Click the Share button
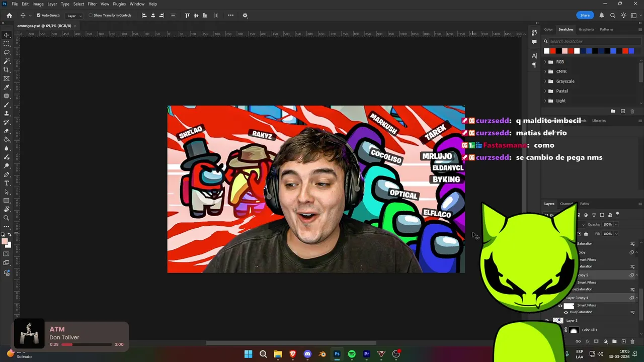This screenshot has width=644, height=362. (x=585, y=15)
